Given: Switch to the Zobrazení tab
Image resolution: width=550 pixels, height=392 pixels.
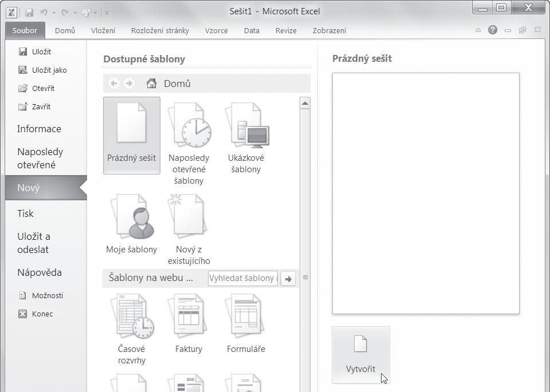Looking at the screenshot, I should (329, 30).
